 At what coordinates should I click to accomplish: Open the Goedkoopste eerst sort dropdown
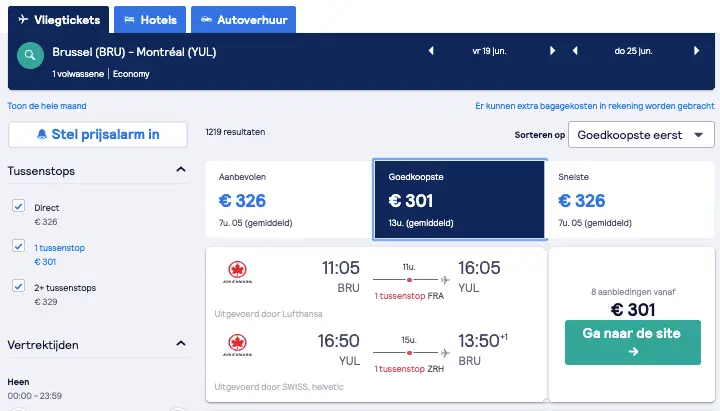[641, 135]
